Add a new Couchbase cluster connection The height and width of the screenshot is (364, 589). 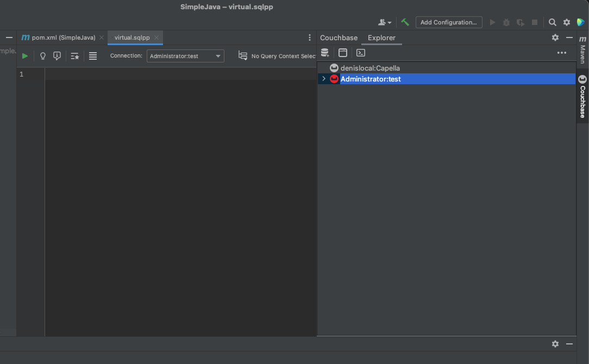(x=325, y=53)
